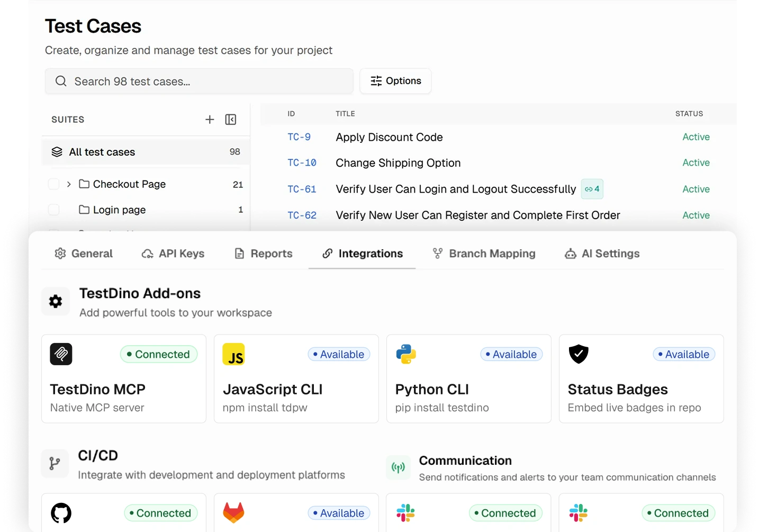Open the Status Badges card title

tap(618, 389)
